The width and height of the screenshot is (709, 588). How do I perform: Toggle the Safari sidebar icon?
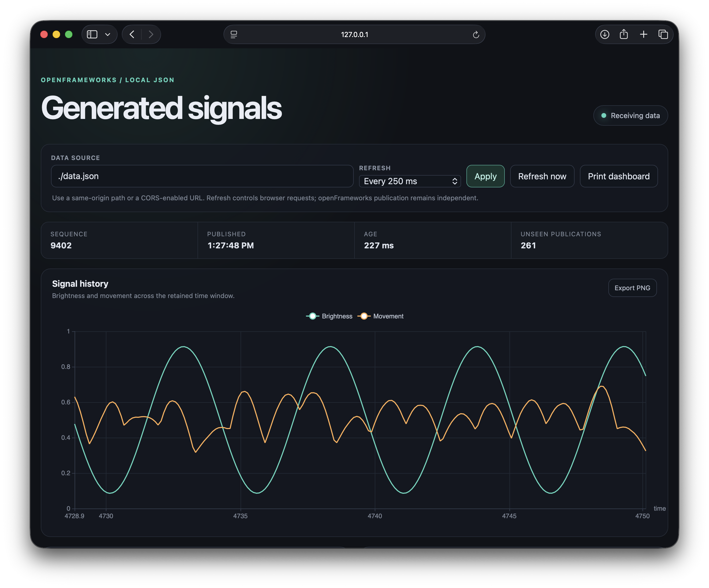pos(92,34)
